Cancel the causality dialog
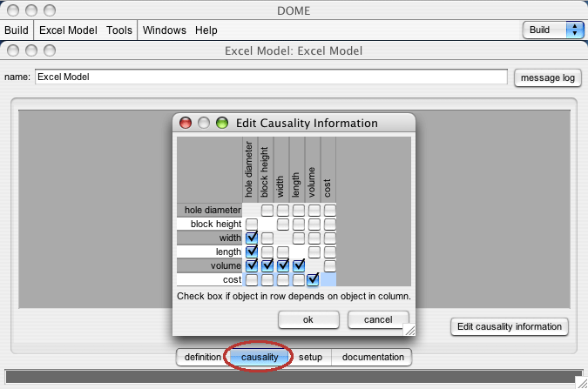 (x=378, y=319)
